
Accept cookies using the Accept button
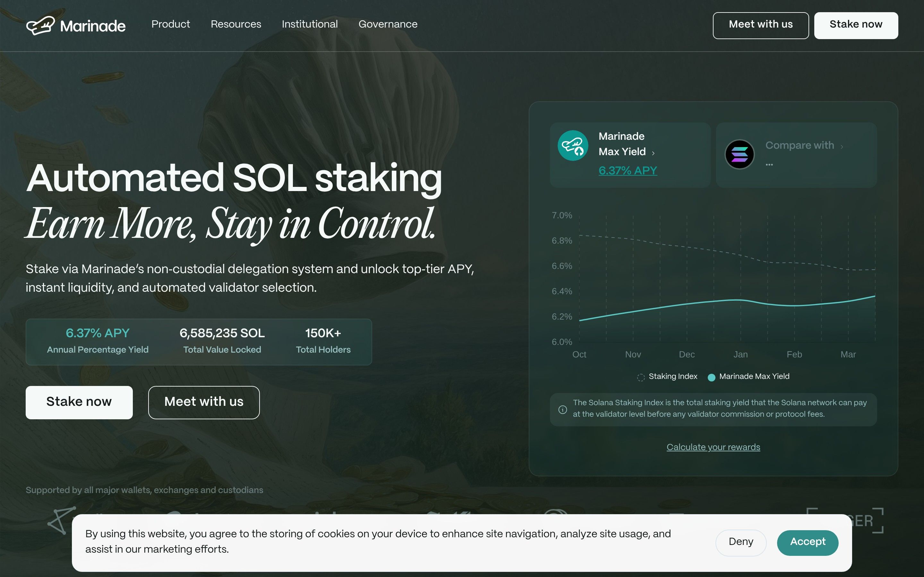pos(808,542)
